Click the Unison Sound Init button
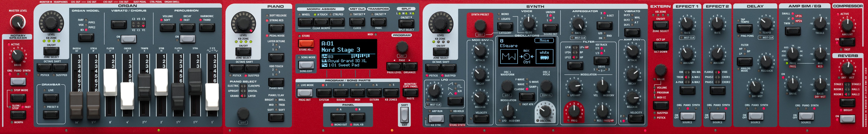The width and height of the screenshot is (868, 134). (550, 28)
